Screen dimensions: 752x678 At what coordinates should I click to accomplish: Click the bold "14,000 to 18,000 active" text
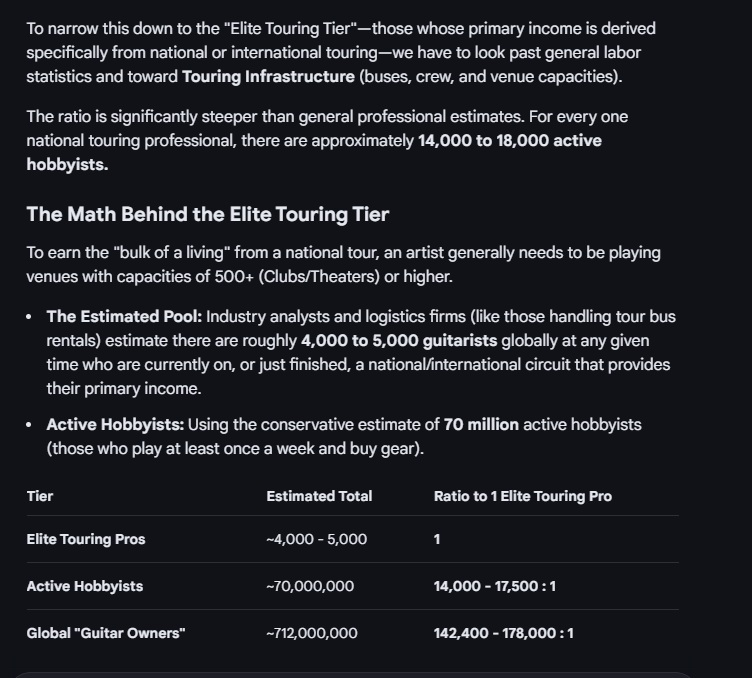510,141
